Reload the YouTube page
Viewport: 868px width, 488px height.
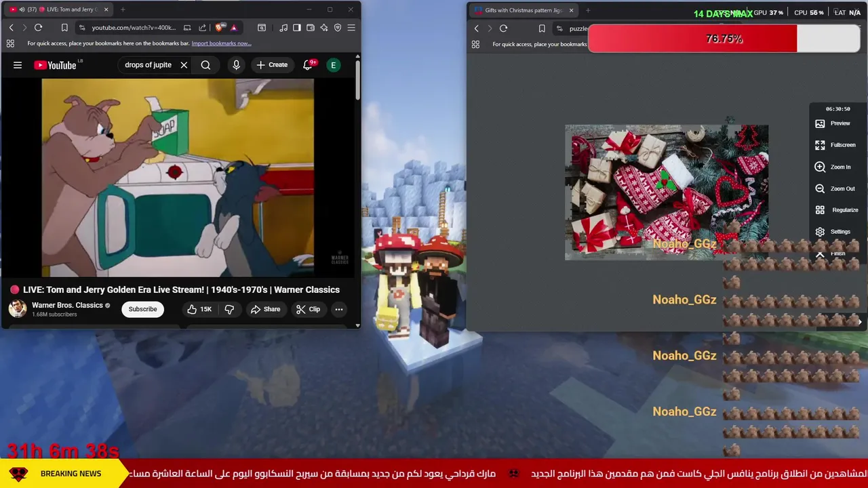coord(39,28)
